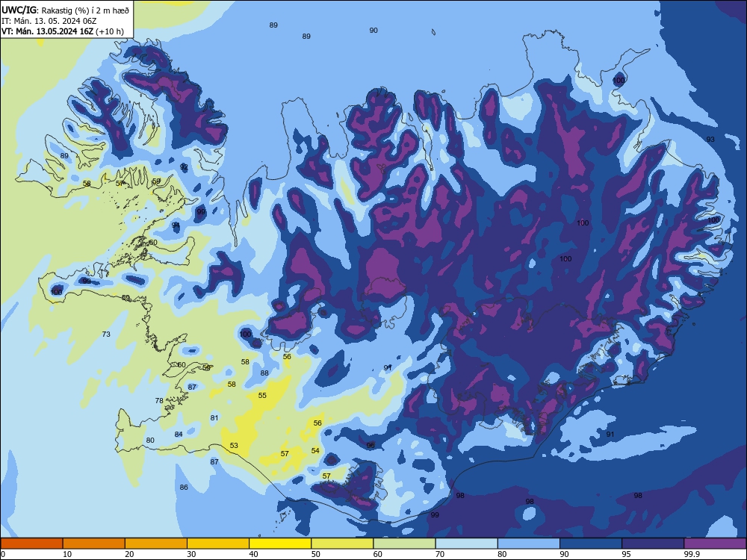Select the map humidity value '55'
This screenshot has width=747, height=560.
(262, 395)
